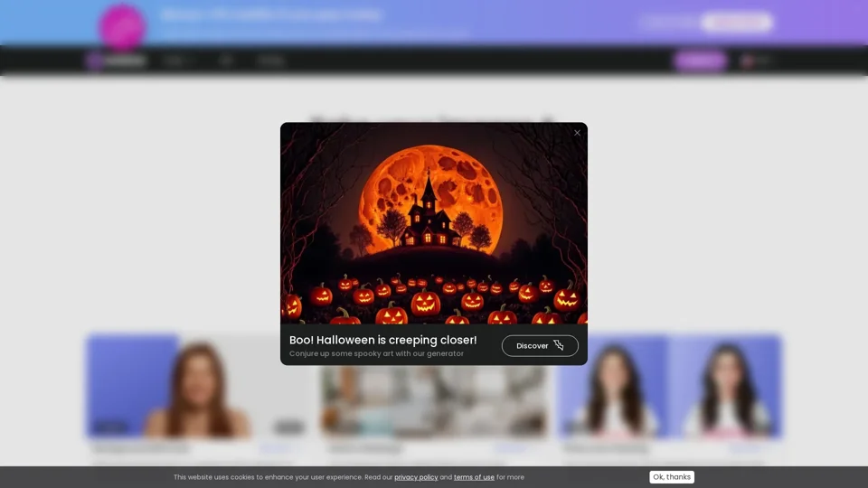Screen dimensions: 868x488
Task: Click the Discover button
Action: tap(540, 346)
